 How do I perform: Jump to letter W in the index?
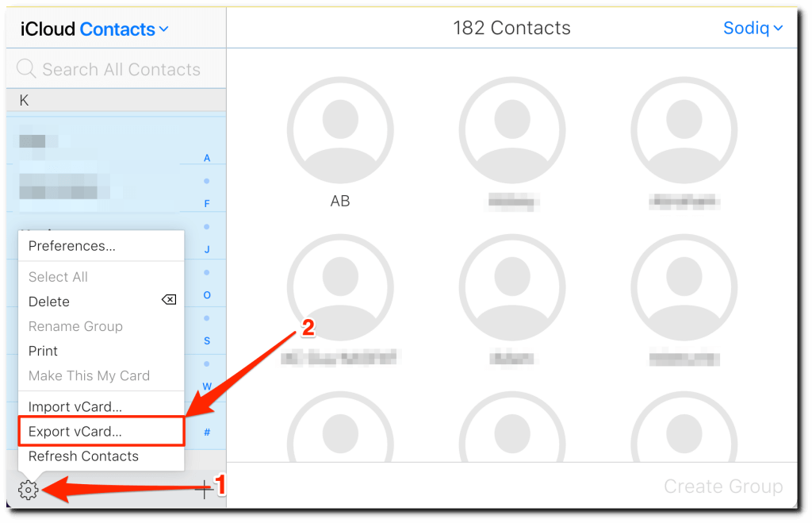pyautogui.click(x=207, y=386)
